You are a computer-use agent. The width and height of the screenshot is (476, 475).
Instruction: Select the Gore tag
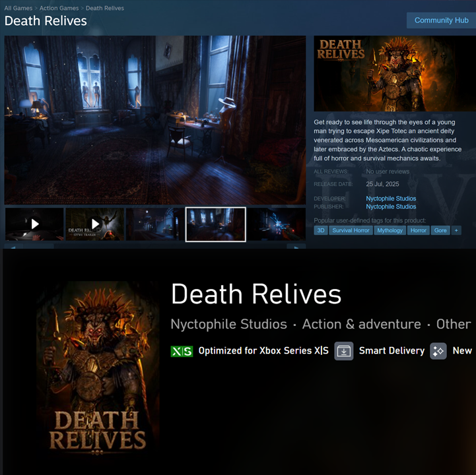[x=440, y=230]
